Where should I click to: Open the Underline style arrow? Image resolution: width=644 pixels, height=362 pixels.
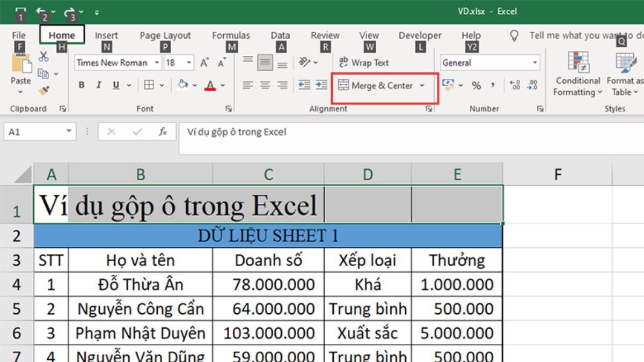coord(129,85)
